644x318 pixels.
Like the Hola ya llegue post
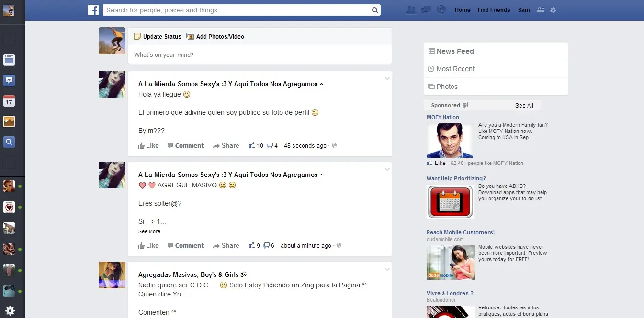(x=148, y=146)
